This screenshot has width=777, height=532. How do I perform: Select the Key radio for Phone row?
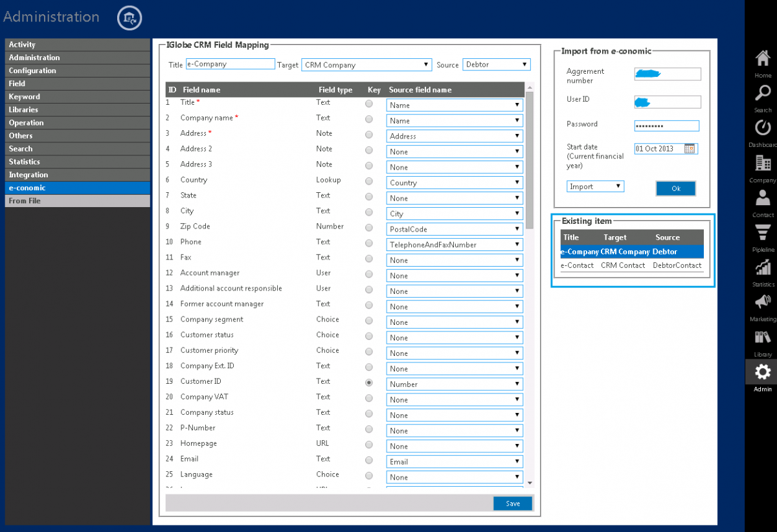click(x=369, y=243)
